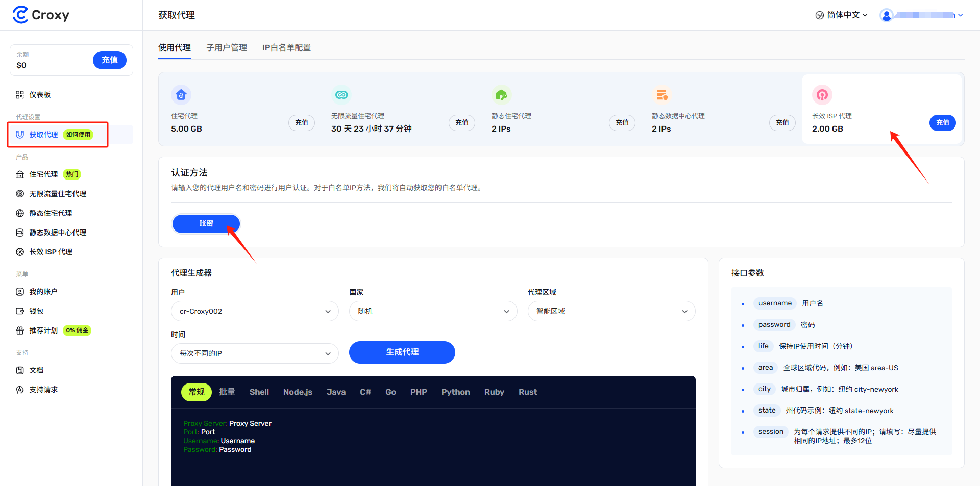This screenshot has height=486, width=980.
Task: Click the 推荐计划 gift icon
Action: 20,330
